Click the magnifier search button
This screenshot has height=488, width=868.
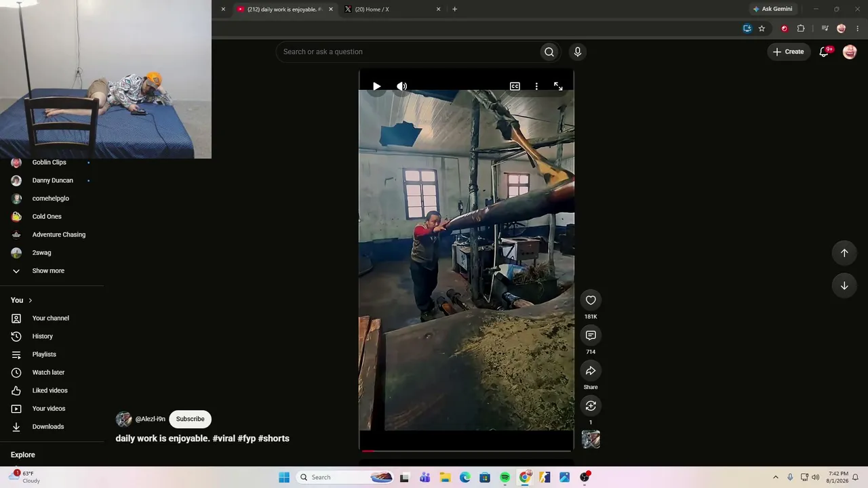click(549, 52)
